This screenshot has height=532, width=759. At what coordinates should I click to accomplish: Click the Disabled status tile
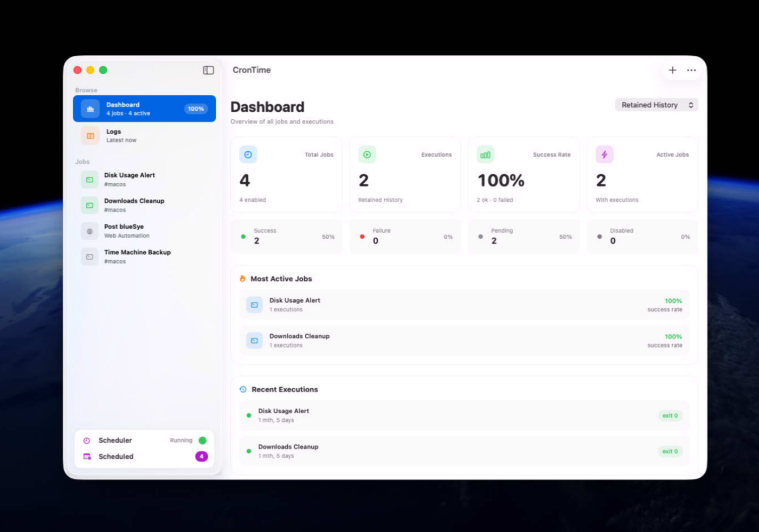click(642, 236)
